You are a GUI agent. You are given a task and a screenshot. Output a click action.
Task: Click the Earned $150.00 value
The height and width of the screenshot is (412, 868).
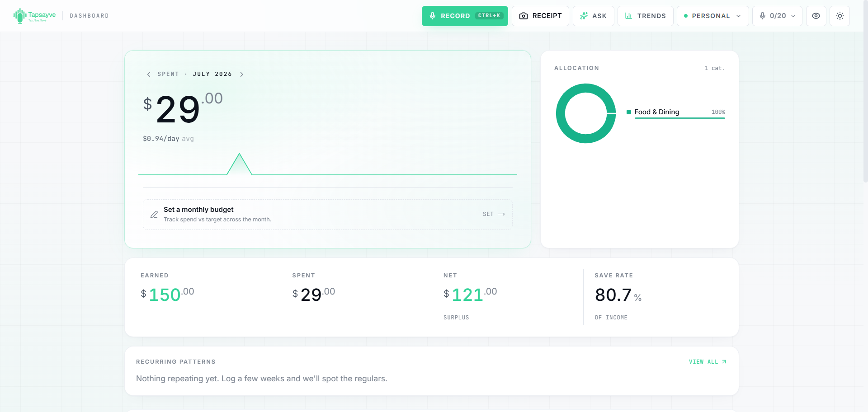[167, 294]
